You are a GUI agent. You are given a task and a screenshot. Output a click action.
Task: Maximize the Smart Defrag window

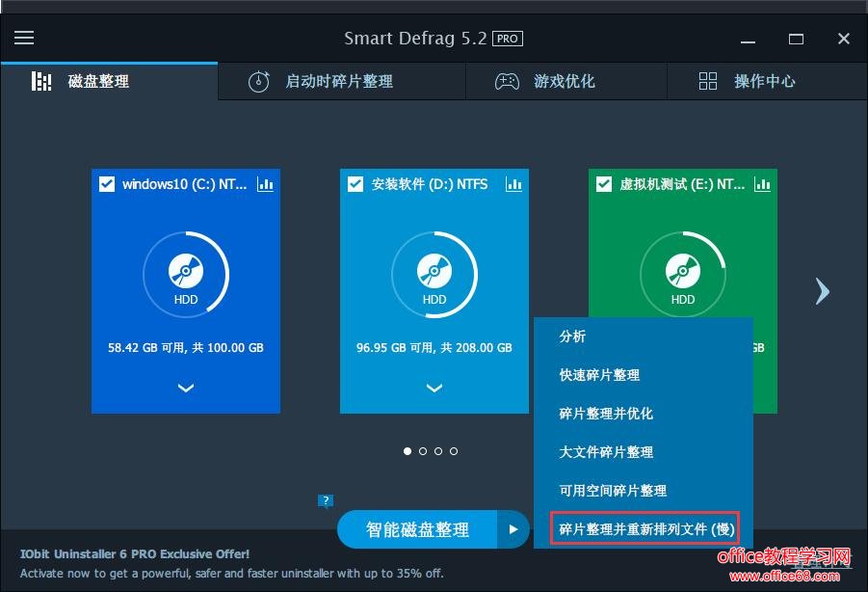click(796, 39)
